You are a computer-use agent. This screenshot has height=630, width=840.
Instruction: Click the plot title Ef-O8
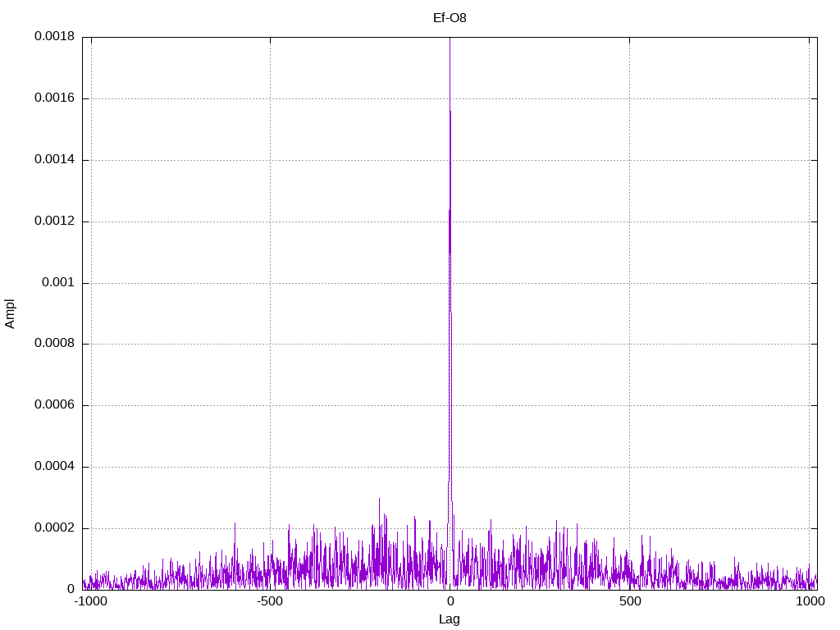(x=450, y=18)
